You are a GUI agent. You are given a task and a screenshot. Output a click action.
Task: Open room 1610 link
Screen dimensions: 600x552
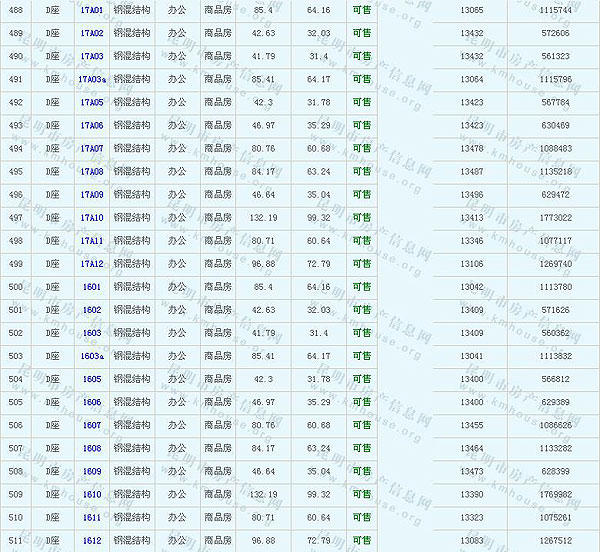(92, 494)
